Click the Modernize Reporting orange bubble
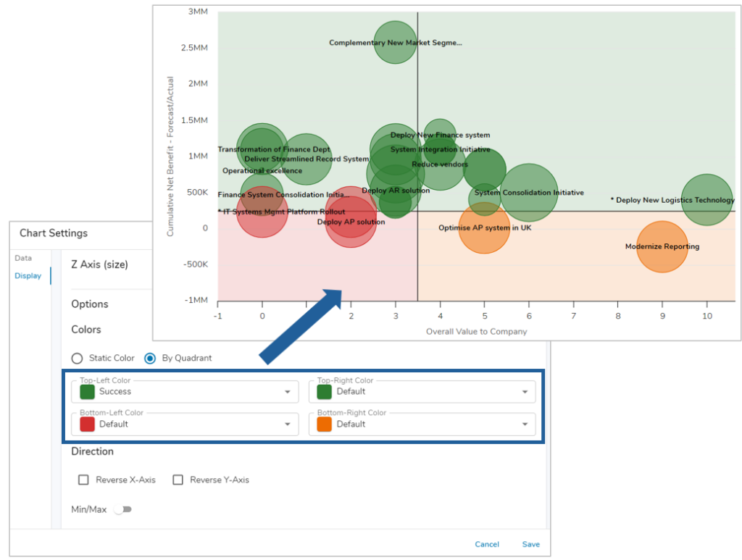Viewport: 742px width, 560px height. pos(662,247)
